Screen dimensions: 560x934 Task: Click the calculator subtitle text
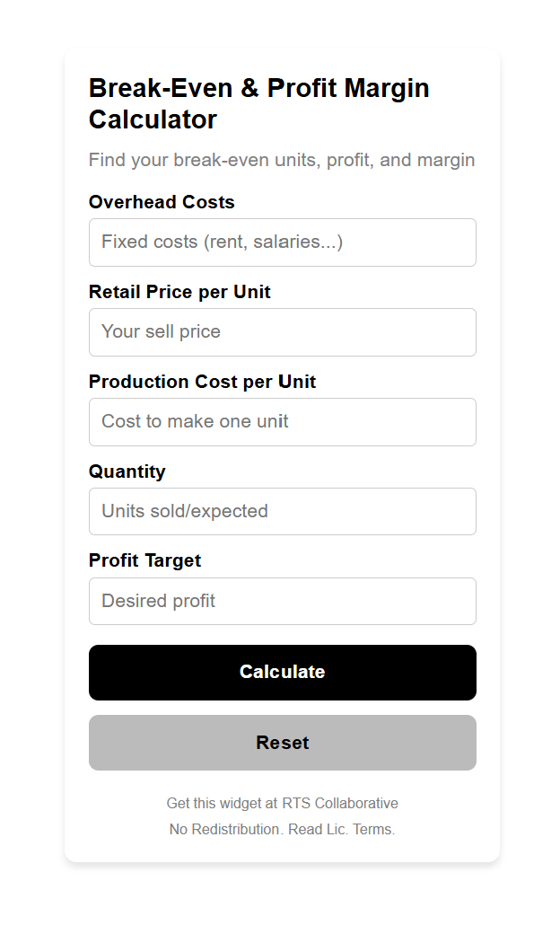(281, 160)
